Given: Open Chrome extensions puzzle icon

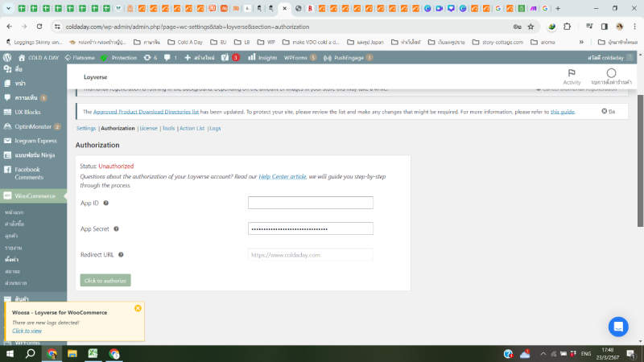Looking at the screenshot, I should (568, 27).
